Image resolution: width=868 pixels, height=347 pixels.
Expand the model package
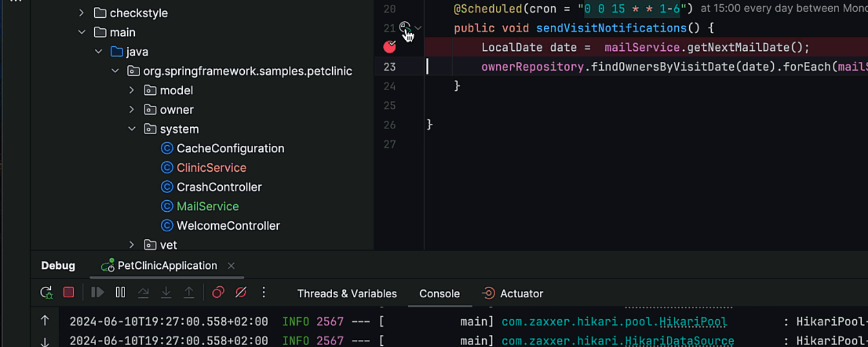[132, 90]
